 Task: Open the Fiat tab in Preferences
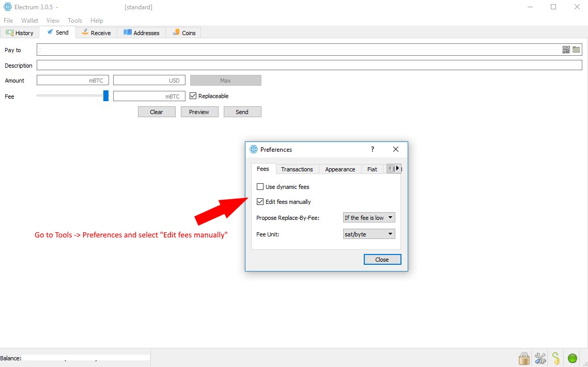point(373,169)
